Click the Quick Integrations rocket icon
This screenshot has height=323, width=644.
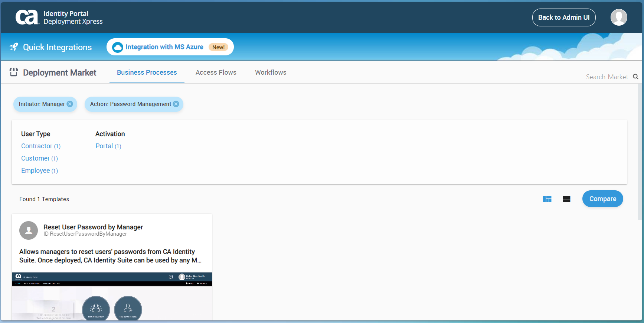14,47
